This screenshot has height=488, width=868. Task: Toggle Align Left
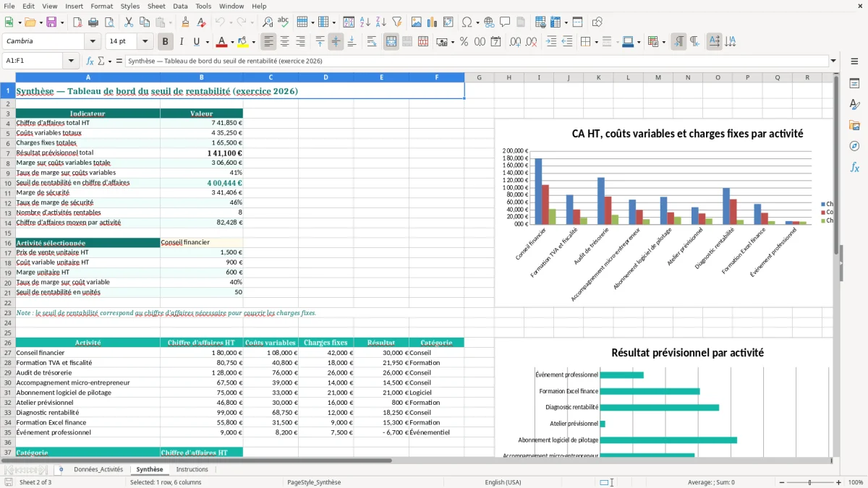268,42
